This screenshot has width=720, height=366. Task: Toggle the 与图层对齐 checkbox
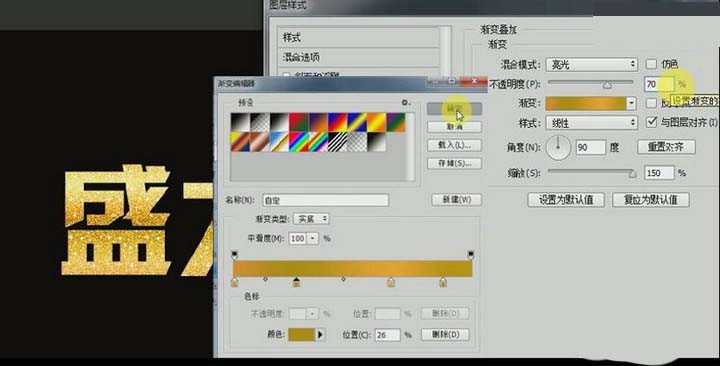point(651,122)
